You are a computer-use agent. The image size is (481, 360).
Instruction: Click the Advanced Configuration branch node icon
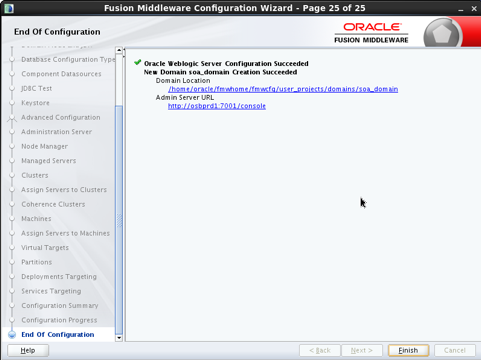pos(12,118)
